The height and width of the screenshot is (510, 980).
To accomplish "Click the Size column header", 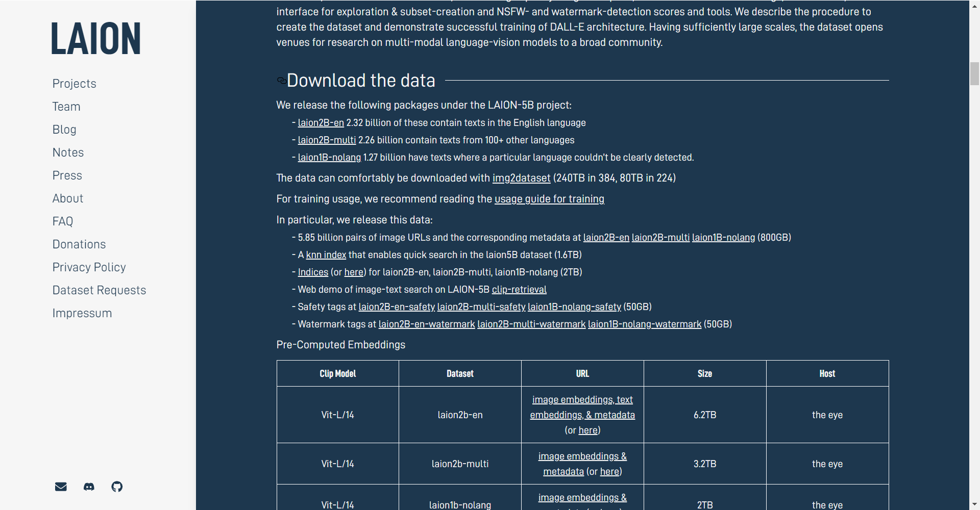I will tap(705, 374).
